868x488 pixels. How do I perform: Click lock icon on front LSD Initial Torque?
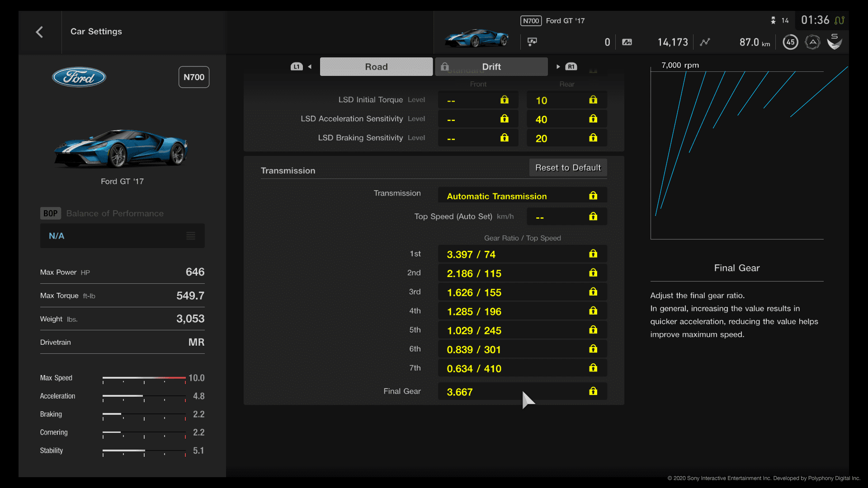pos(505,100)
